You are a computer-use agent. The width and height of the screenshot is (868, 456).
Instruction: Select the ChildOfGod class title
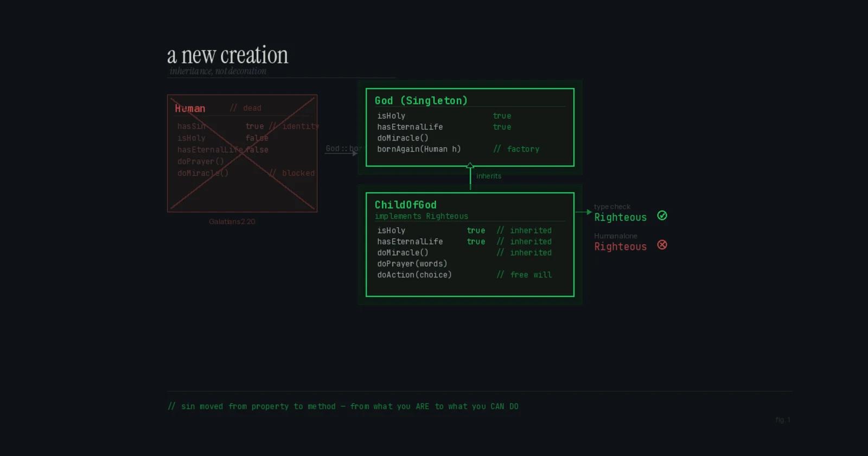coord(405,205)
